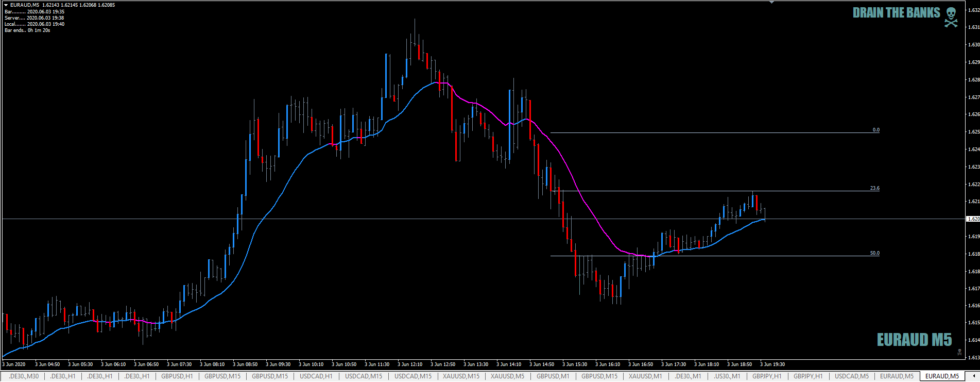Select the Fibonacci 0.0 level line
This screenshot has width=980, height=382.
click(x=715, y=133)
